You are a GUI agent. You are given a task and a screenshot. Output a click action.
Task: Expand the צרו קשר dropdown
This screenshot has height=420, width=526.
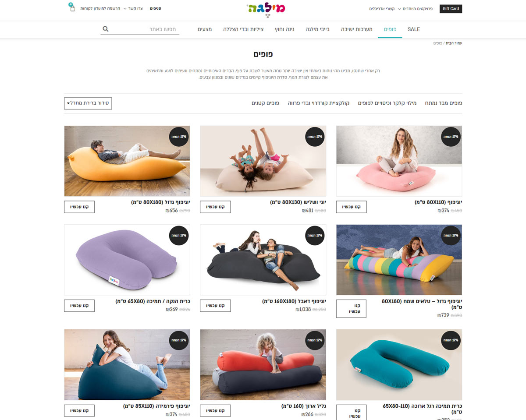click(131, 9)
